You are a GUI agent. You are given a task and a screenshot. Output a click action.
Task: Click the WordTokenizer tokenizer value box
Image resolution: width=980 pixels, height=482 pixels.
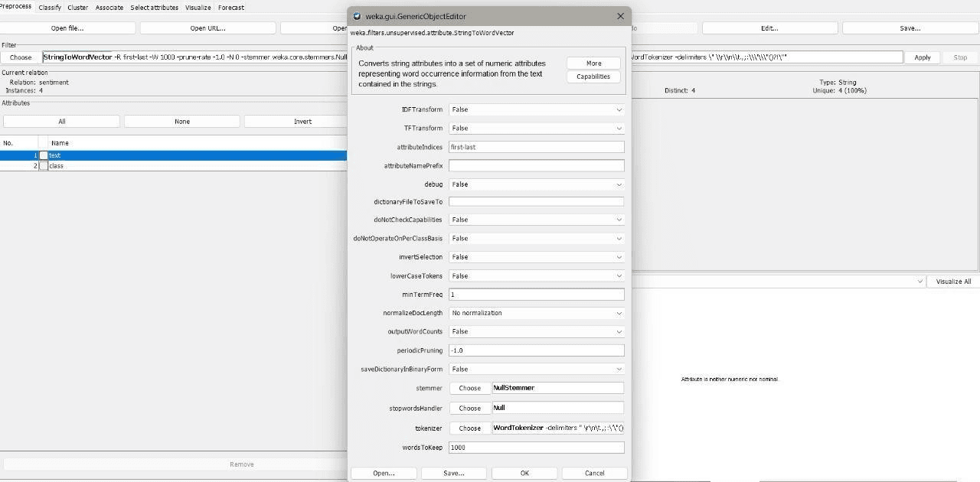[x=558, y=428]
